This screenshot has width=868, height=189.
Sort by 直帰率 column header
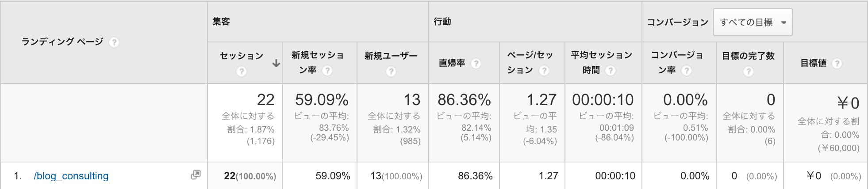point(452,63)
